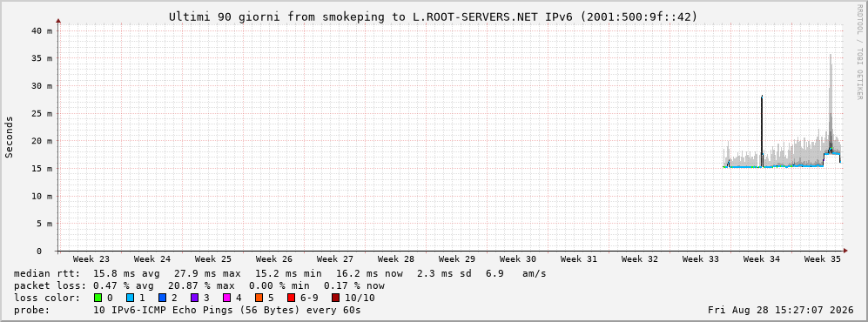Click the graph title text

point(434,17)
